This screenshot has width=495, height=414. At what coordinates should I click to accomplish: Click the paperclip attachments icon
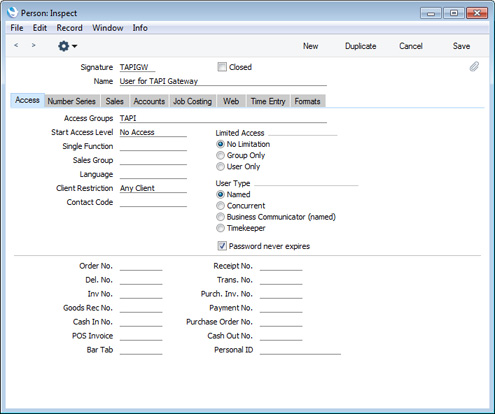[474, 67]
